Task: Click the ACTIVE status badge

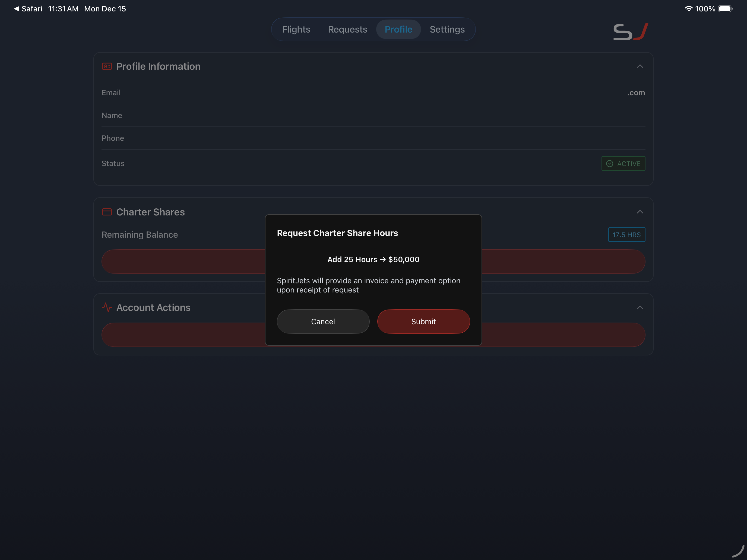Action: [x=623, y=163]
